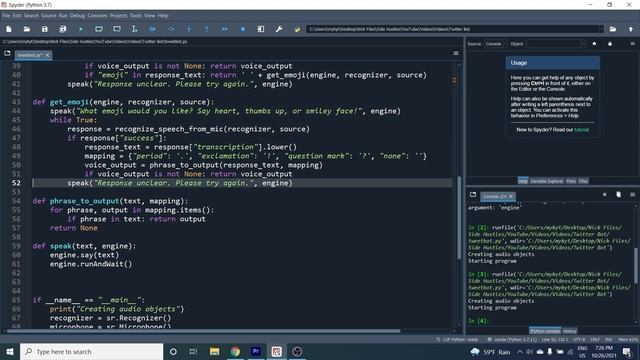Click the console vertical scrollbar
The image size is (640, 360).
(636, 265)
